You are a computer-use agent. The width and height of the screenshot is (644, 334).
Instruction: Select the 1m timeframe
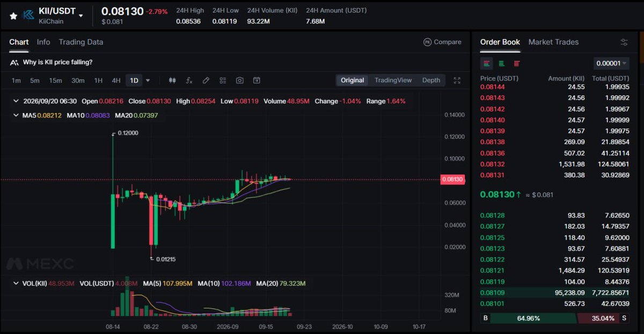[x=16, y=80]
